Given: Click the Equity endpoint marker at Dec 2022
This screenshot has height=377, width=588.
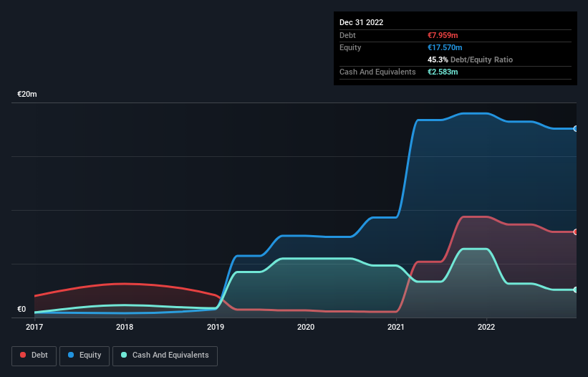Looking at the screenshot, I should [576, 129].
